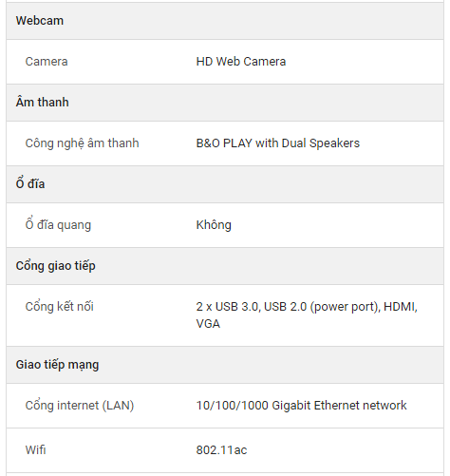The image size is (450, 476).
Task: Click the HD Web Camera value
Action: point(241,62)
